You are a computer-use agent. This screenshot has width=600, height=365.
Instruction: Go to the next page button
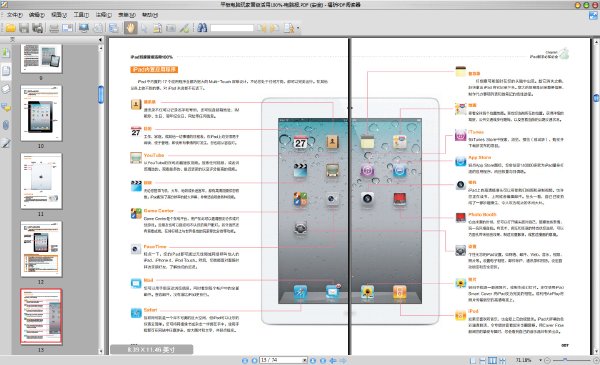point(313,360)
